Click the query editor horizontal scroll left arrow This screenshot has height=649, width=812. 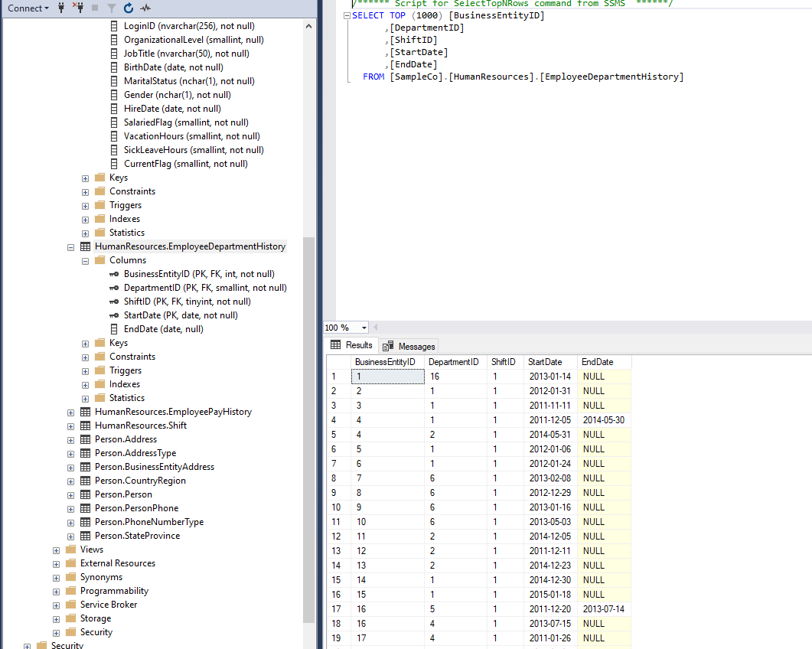click(376, 328)
